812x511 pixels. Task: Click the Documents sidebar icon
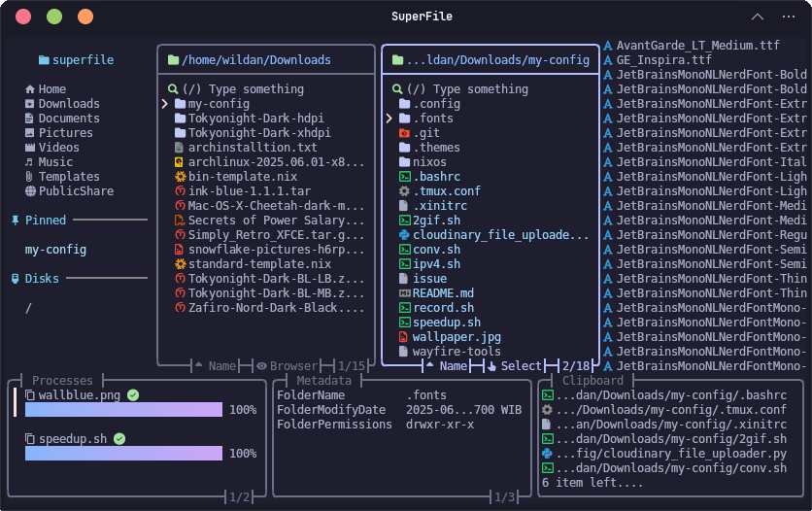29,119
